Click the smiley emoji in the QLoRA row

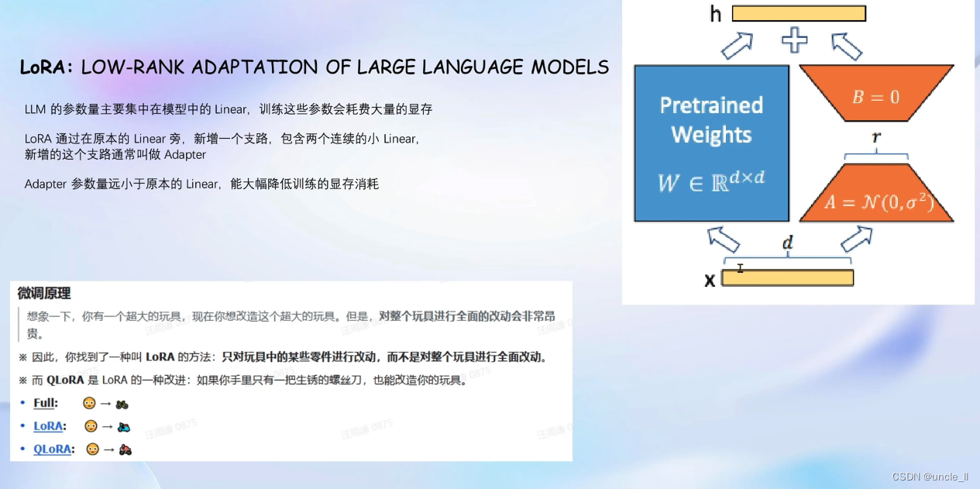point(93,450)
